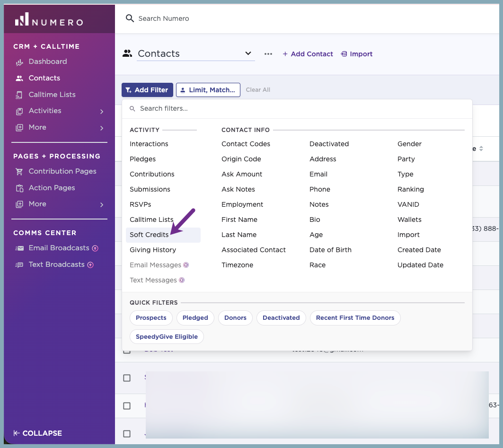Click the Activities icon in sidebar
Viewport: 503px width, 448px height.
19,111
